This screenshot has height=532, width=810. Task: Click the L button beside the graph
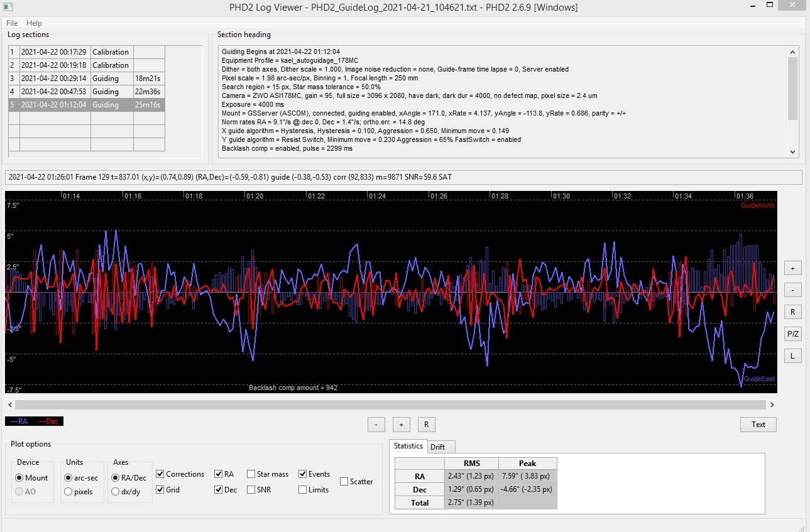[792, 356]
